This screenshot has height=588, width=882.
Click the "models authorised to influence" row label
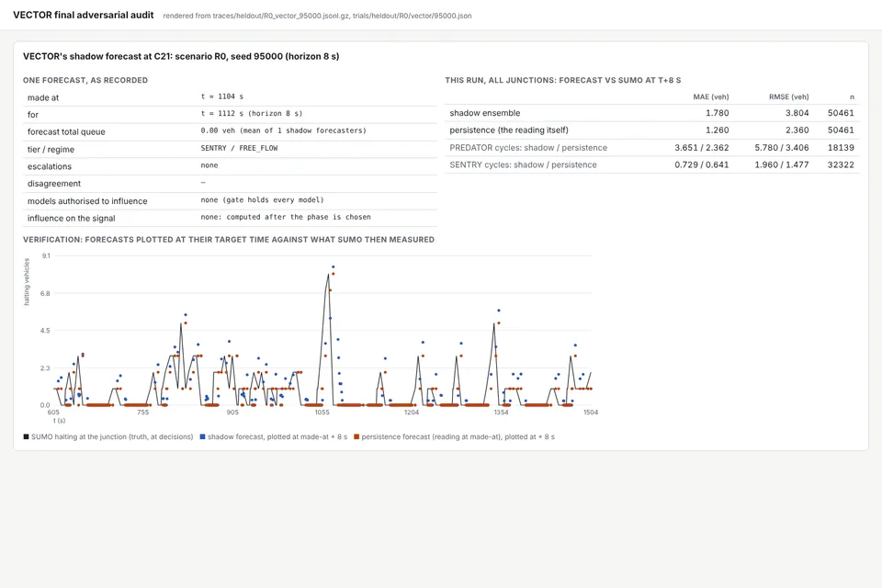87,201
